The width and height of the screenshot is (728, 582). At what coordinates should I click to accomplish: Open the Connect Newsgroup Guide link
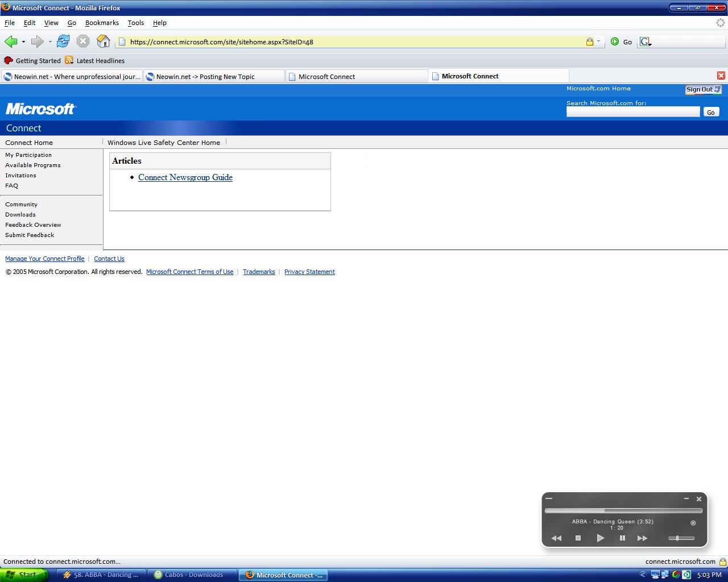coord(185,177)
